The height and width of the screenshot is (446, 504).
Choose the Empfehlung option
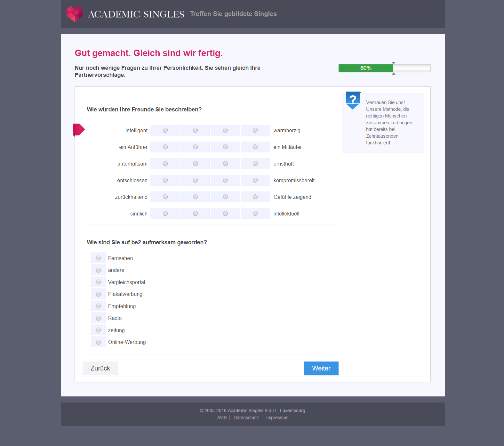coord(98,306)
